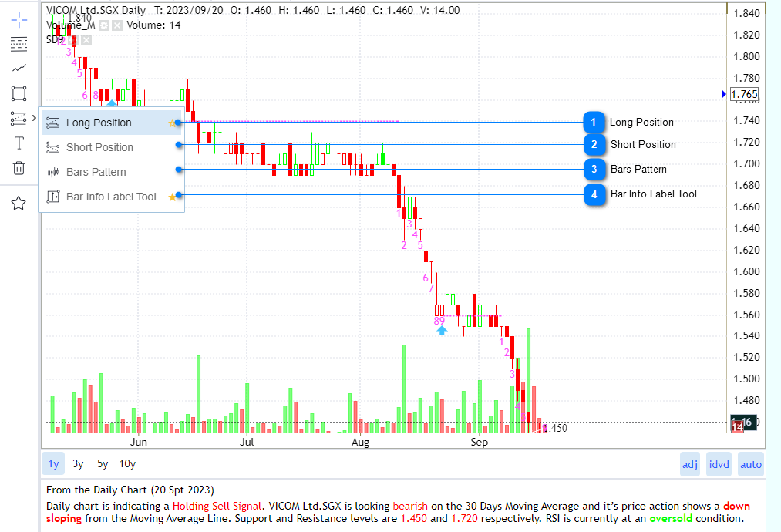Toggle favorite star for Long Position
Viewport: 781px width, 532px height.
tap(173, 123)
